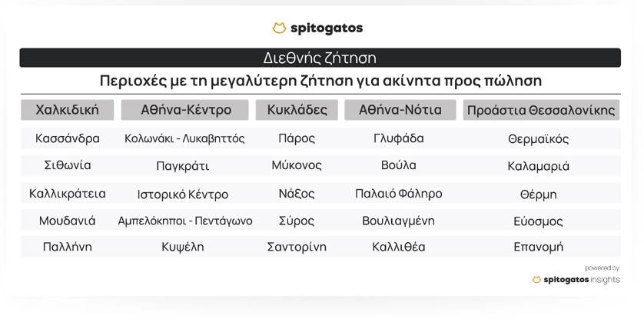
Task: Select the Διεθνής Ζήτηση dark banner
Action: 320,58
